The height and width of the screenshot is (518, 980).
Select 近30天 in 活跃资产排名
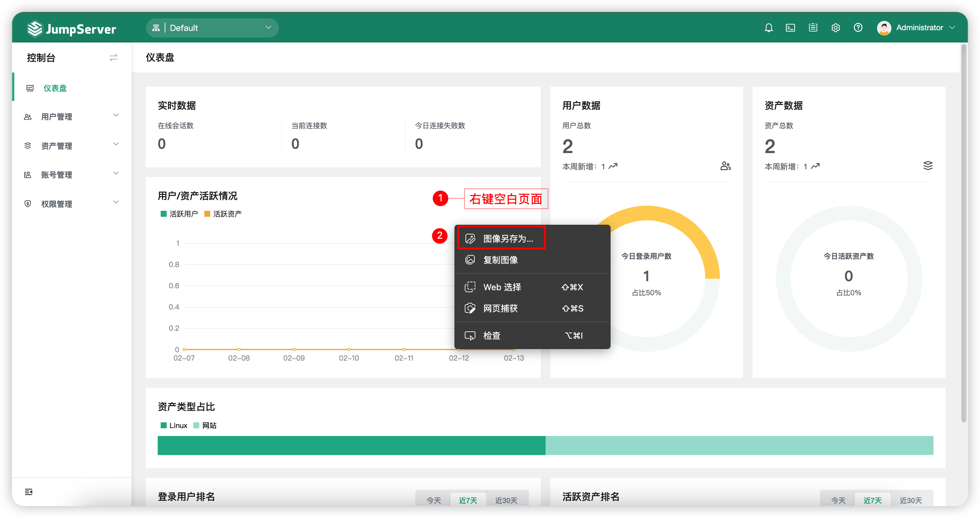(911, 500)
